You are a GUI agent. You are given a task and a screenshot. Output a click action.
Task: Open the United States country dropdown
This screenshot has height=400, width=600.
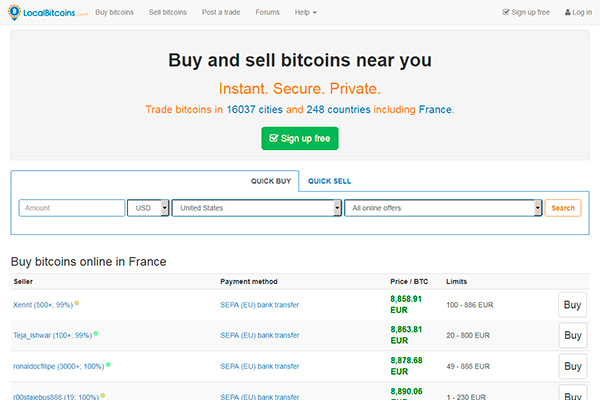click(x=256, y=208)
